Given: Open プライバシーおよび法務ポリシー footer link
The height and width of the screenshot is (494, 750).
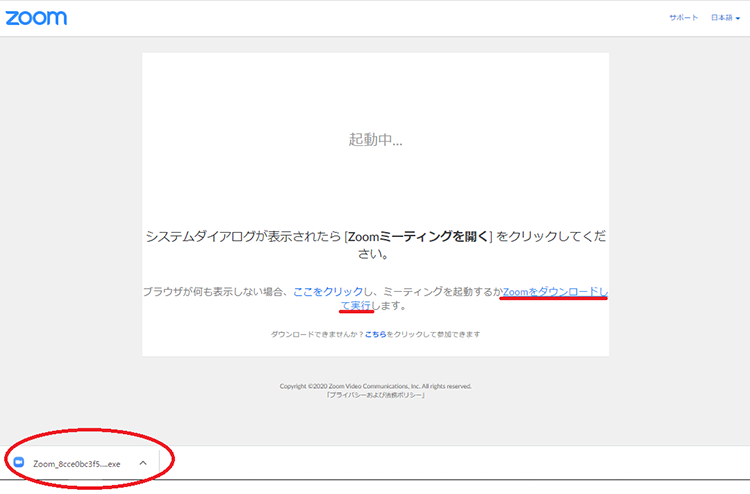Looking at the screenshot, I should tap(375, 394).
